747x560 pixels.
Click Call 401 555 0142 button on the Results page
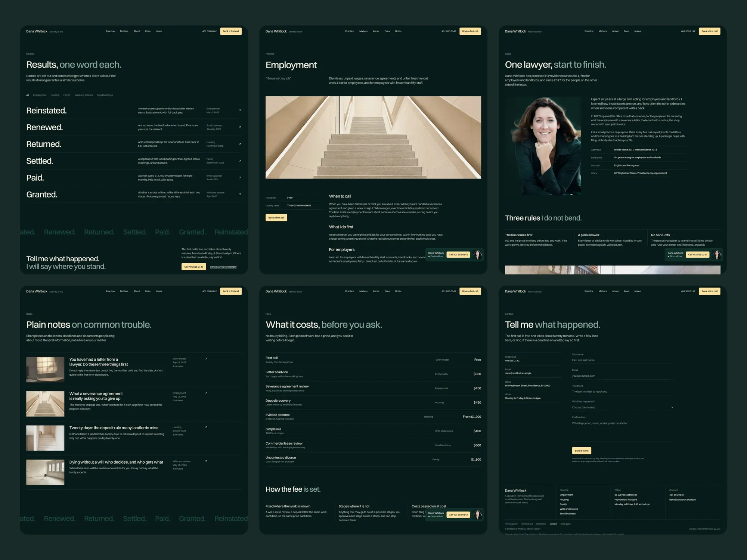tap(194, 267)
